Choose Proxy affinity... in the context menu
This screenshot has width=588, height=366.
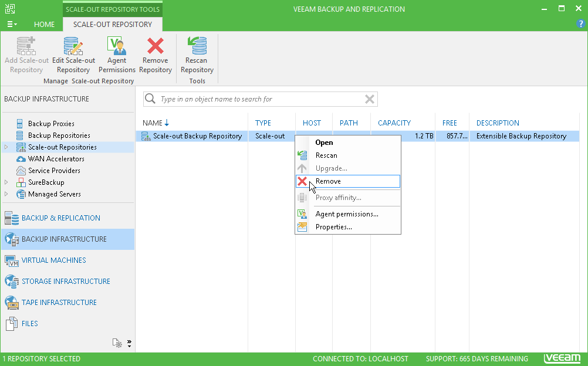pyautogui.click(x=348, y=198)
